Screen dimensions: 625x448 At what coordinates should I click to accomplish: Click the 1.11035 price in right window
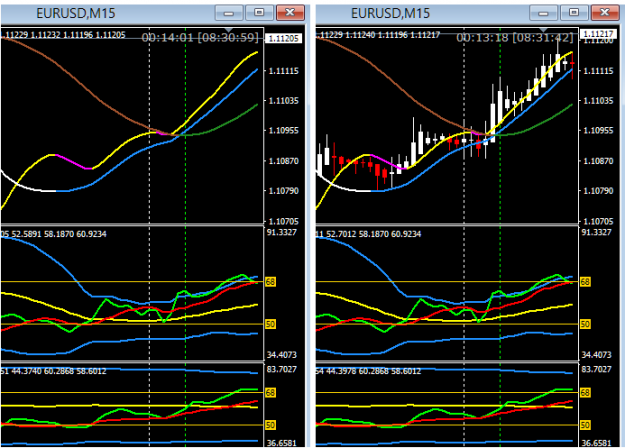click(x=598, y=101)
